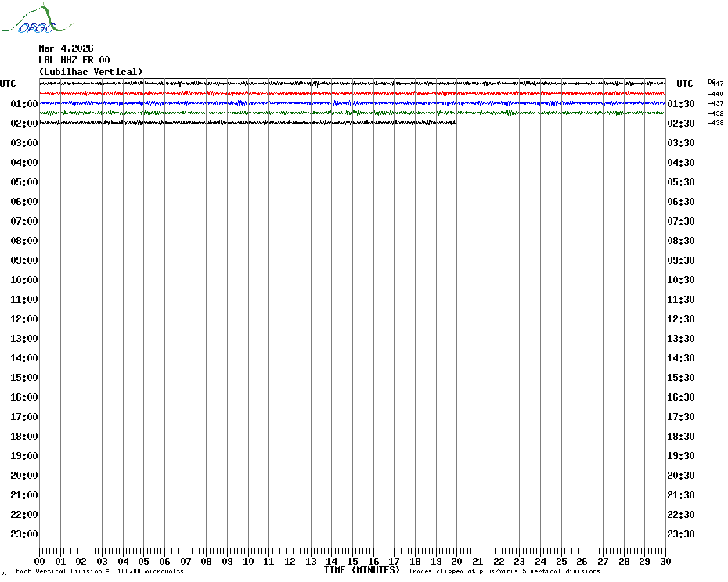Click minute 15 on the bottom axis

tap(352, 562)
